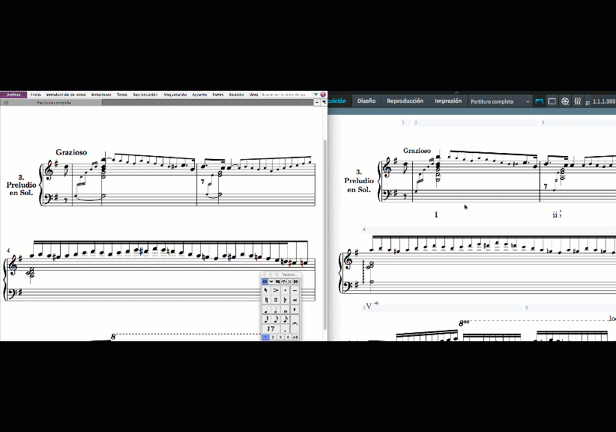
Task: Open the Notaciones ribbon tab
Action: [101, 95]
